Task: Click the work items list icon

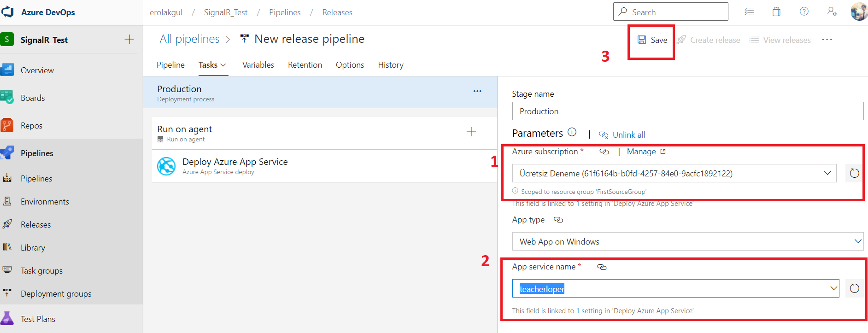Action: (x=749, y=12)
